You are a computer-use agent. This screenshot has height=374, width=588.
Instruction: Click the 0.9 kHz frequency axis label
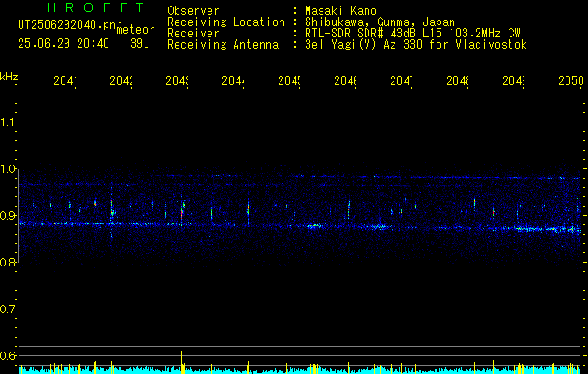point(8,216)
